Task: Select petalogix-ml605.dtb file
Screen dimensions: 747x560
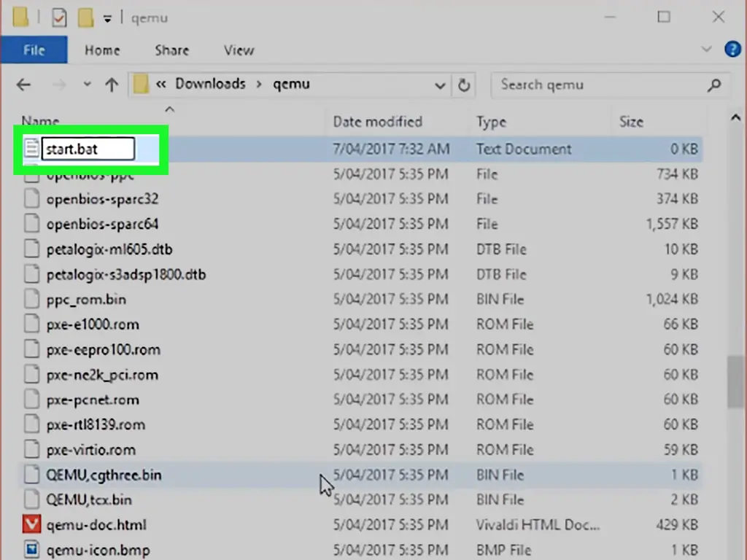Action: [109, 249]
